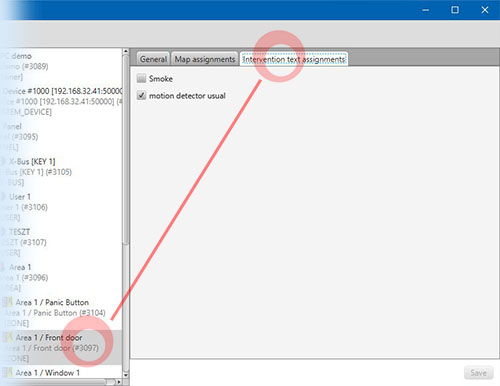Switch to Map assignments tab
Image resolution: width=500 pixels, height=386 pixels.
(x=205, y=59)
